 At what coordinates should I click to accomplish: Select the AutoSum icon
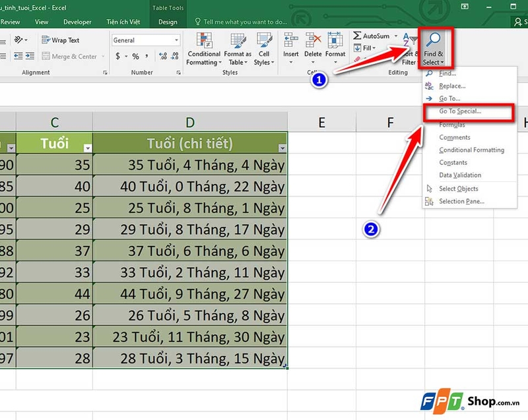coord(356,36)
